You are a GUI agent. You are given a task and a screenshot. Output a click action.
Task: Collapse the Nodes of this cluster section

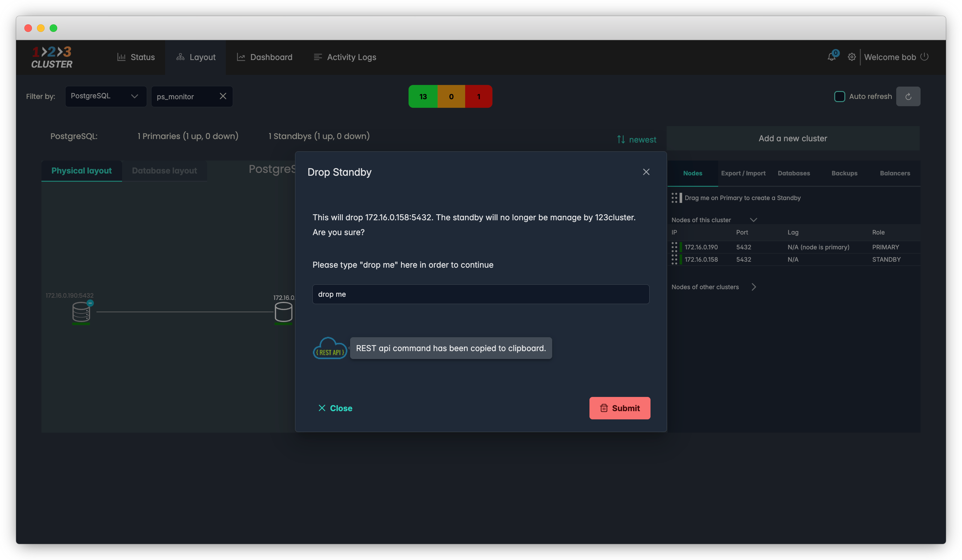[x=753, y=220]
